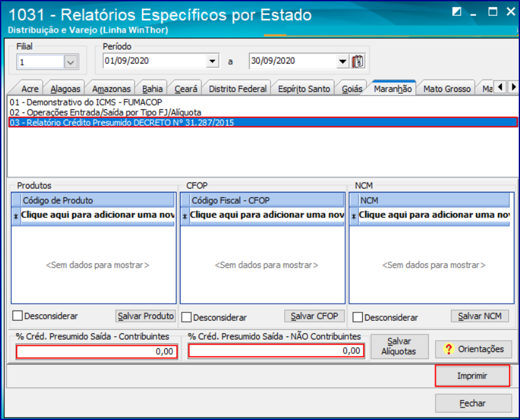The image size is (520, 420).
Task: Switch to the Bahia tab
Action: coord(152,89)
